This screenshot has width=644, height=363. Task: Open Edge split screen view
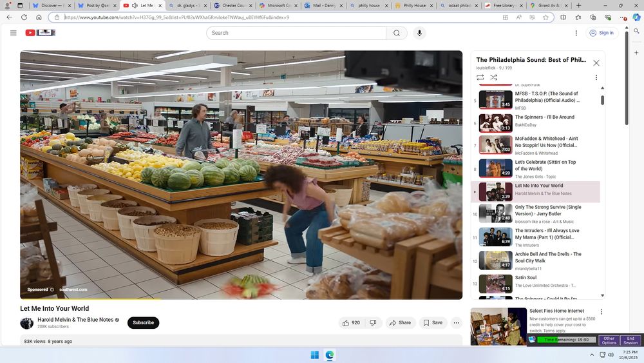click(563, 17)
